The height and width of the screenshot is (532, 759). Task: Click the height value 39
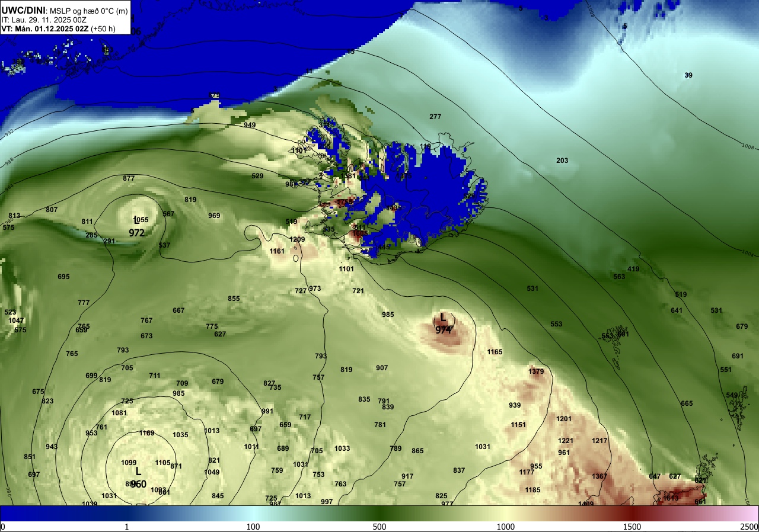click(688, 75)
